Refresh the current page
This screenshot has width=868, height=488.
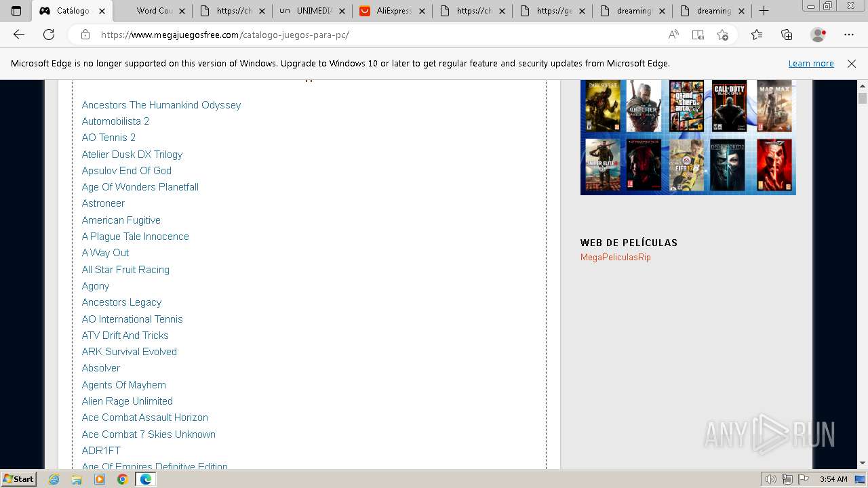[x=49, y=35]
